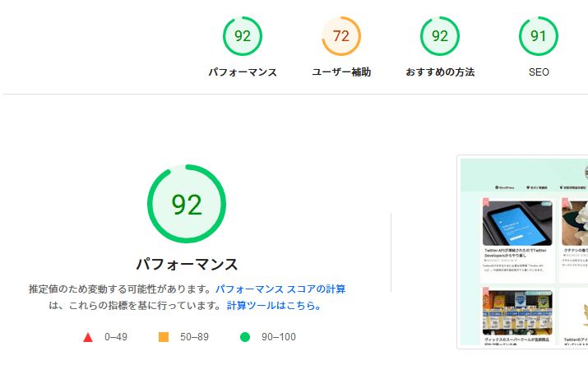Click the large 92 performance gauge
Image resolution: width=588 pixels, height=365 pixels.
click(187, 205)
